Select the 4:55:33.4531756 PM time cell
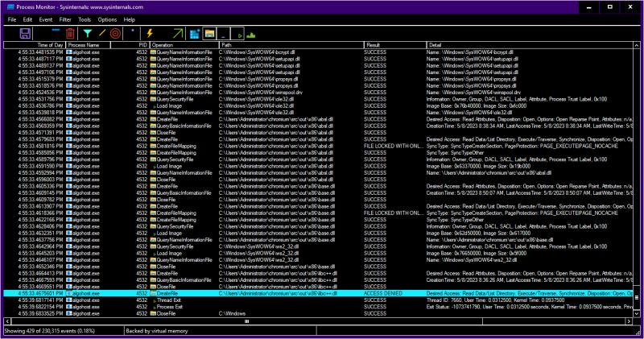 40,99
